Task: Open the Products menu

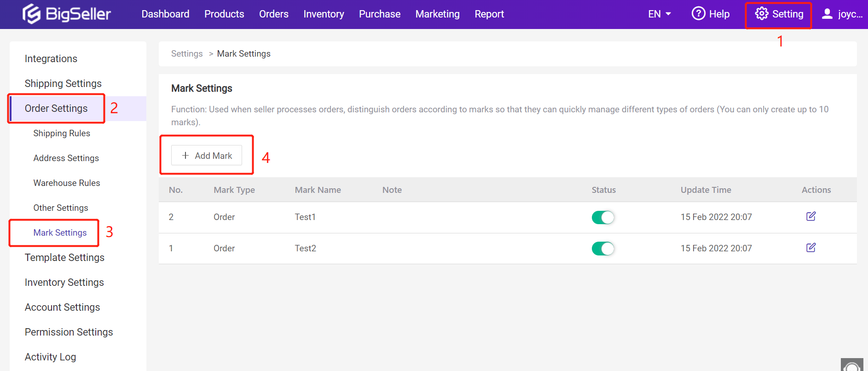Action: pos(224,14)
